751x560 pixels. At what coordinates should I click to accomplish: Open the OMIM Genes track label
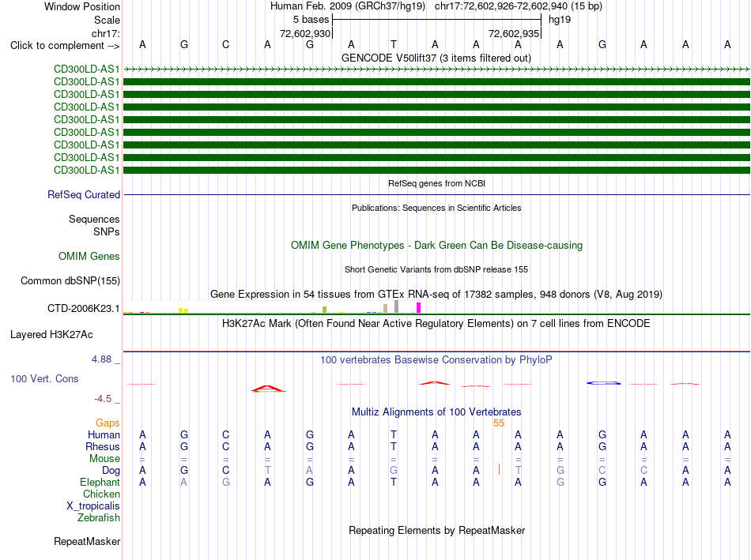[89, 256]
